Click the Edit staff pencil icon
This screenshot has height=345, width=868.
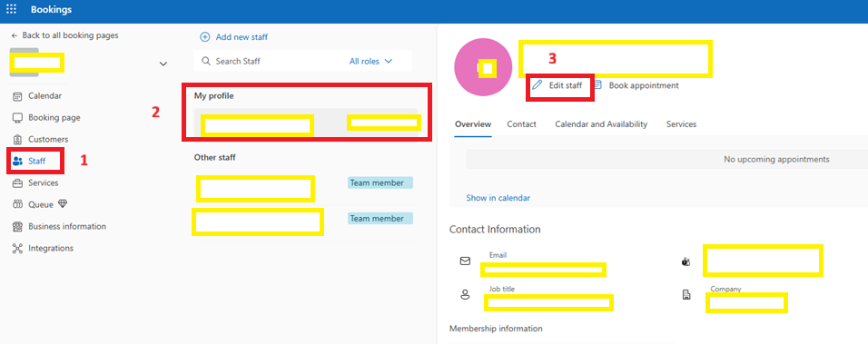[x=537, y=85]
